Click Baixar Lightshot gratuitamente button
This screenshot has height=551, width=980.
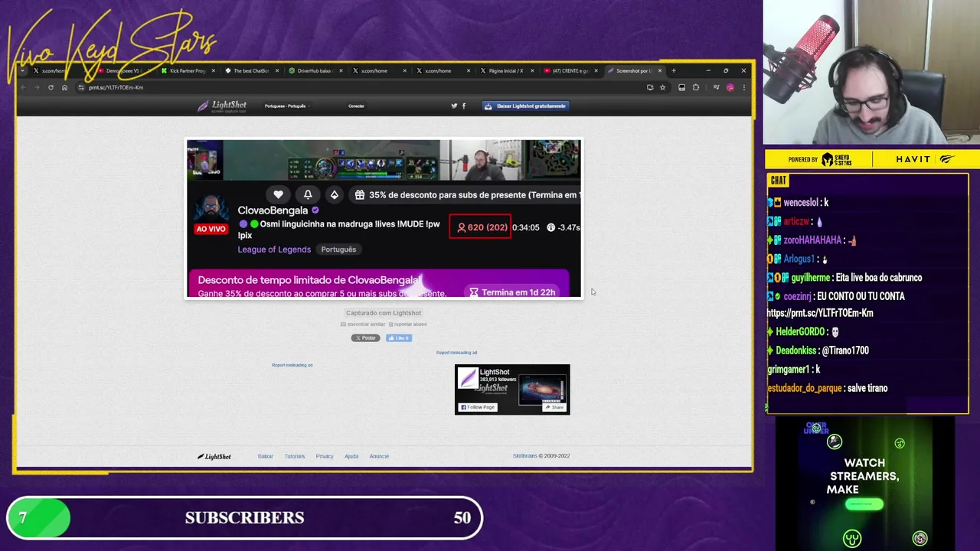(525, 106)
